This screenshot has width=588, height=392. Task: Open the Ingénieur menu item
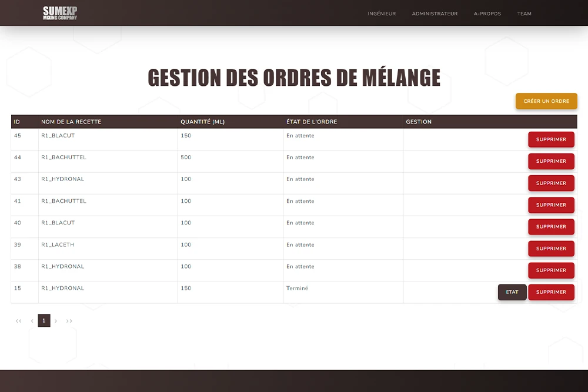point(382,14)
